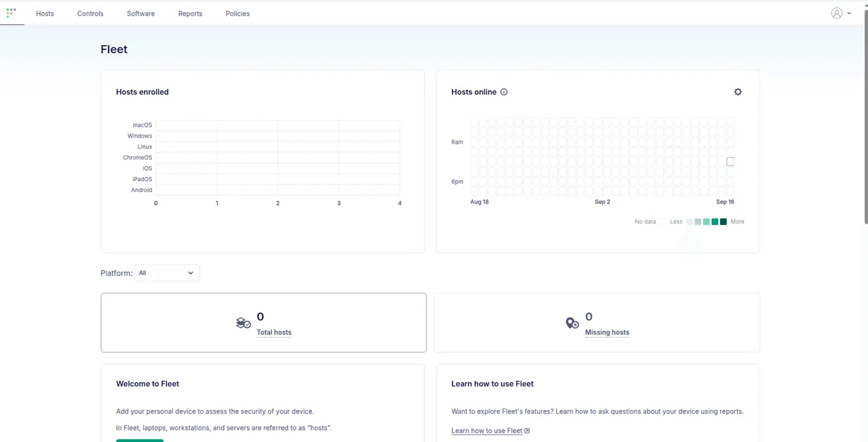The height and width of the screenshot is (442, 868).
Task: Select the highlighted heatmap cell near Sep 16
Action: 730,162
